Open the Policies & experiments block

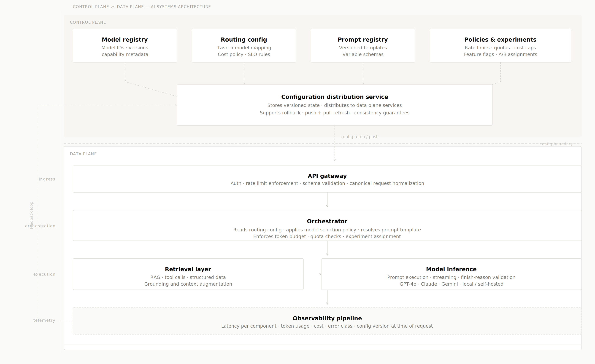click(500, 45)
